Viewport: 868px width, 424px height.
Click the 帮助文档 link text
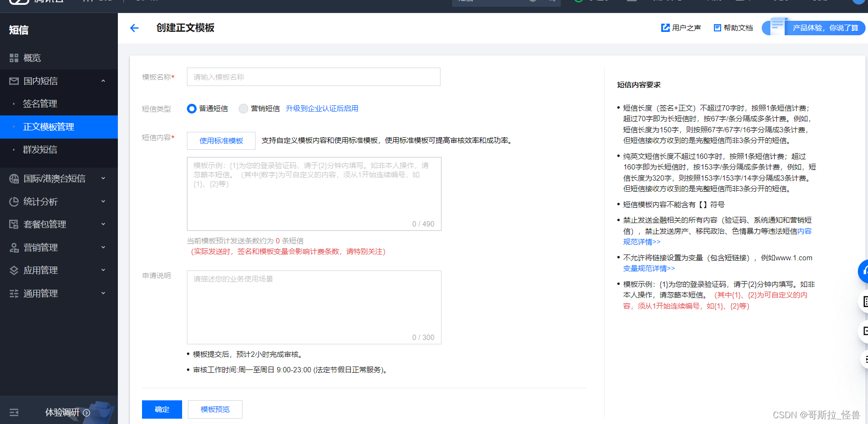tap(738, 28)
